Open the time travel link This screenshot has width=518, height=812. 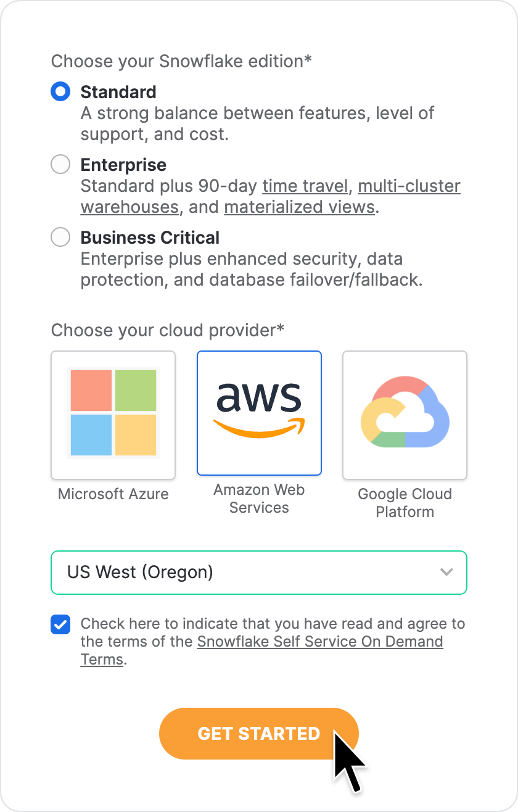[x=306, y=186]
